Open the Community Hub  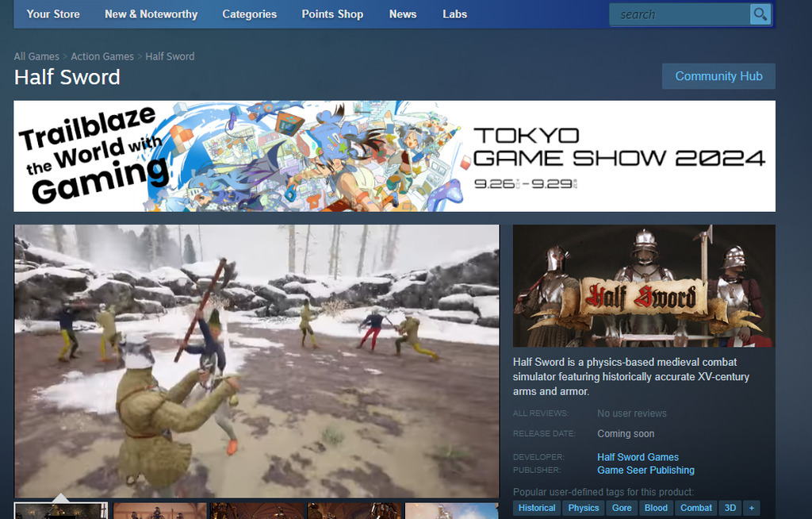click(718, 76)
